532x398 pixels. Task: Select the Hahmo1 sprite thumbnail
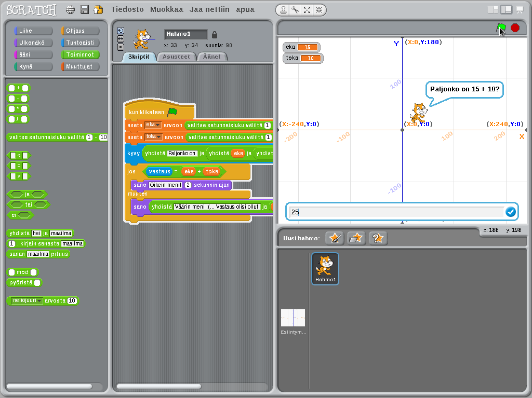(325, 268)
